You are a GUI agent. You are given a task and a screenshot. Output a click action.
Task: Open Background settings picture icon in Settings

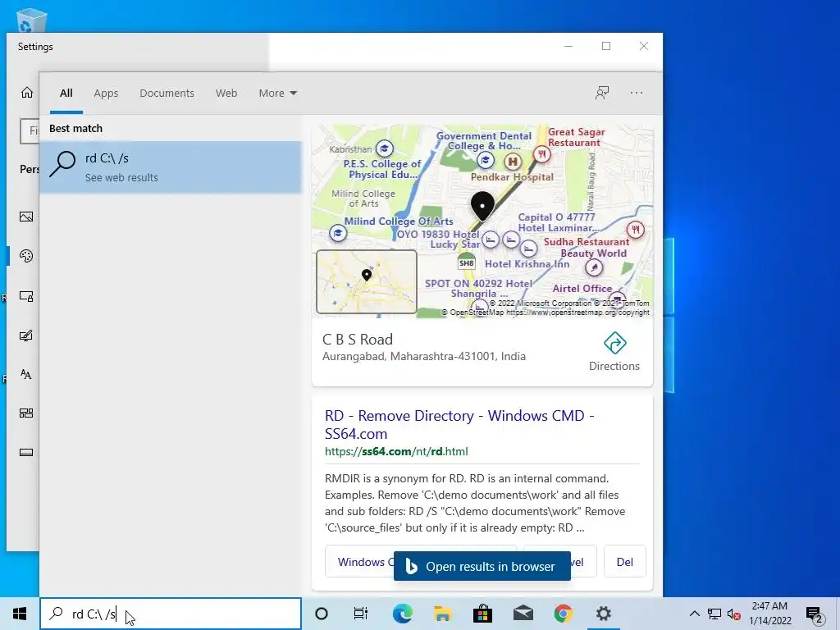point(26,217)
